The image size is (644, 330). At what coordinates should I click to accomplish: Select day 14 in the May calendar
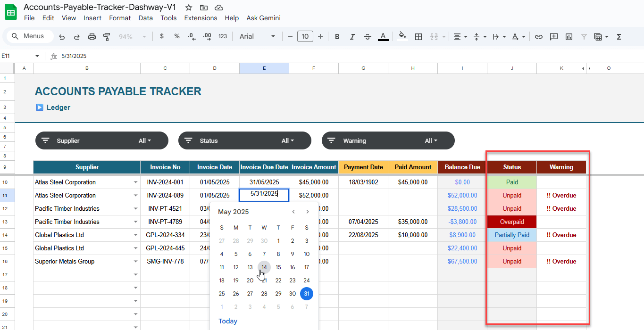(x=264, y=267)
